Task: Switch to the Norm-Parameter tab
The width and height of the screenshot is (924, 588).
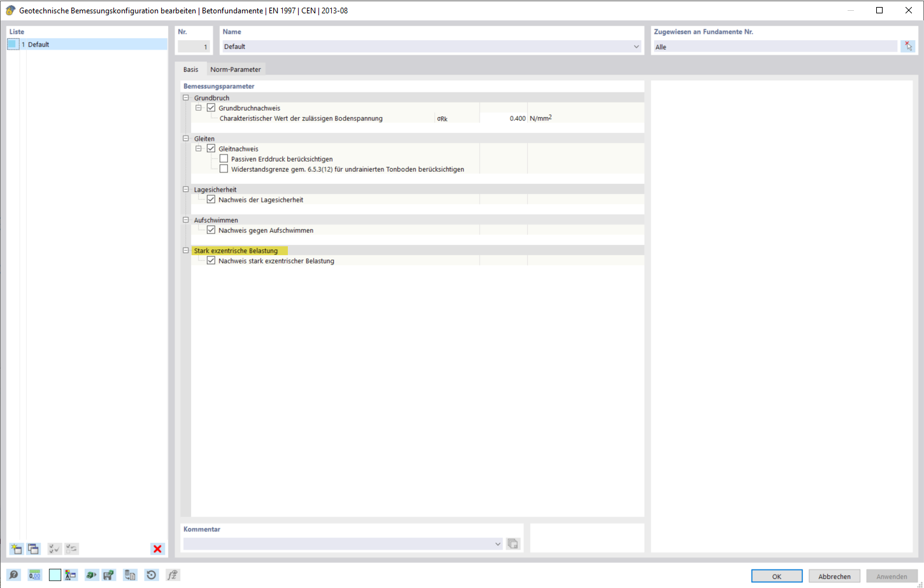Action: tap(236, 69)
